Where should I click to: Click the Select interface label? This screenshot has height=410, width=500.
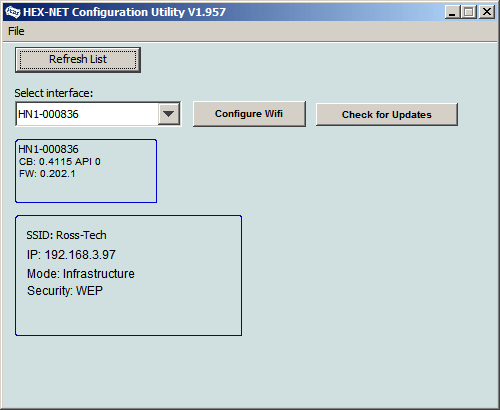coord(53,93)
